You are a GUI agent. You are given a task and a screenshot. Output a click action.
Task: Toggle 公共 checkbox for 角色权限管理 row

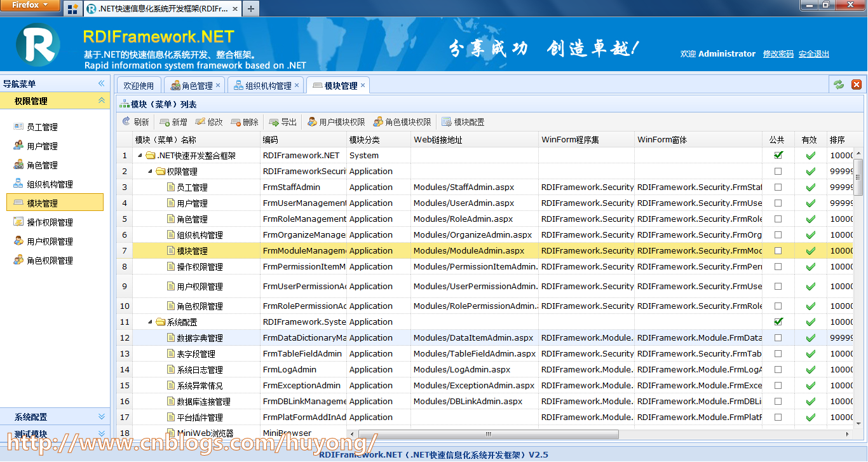pos(778,306)
